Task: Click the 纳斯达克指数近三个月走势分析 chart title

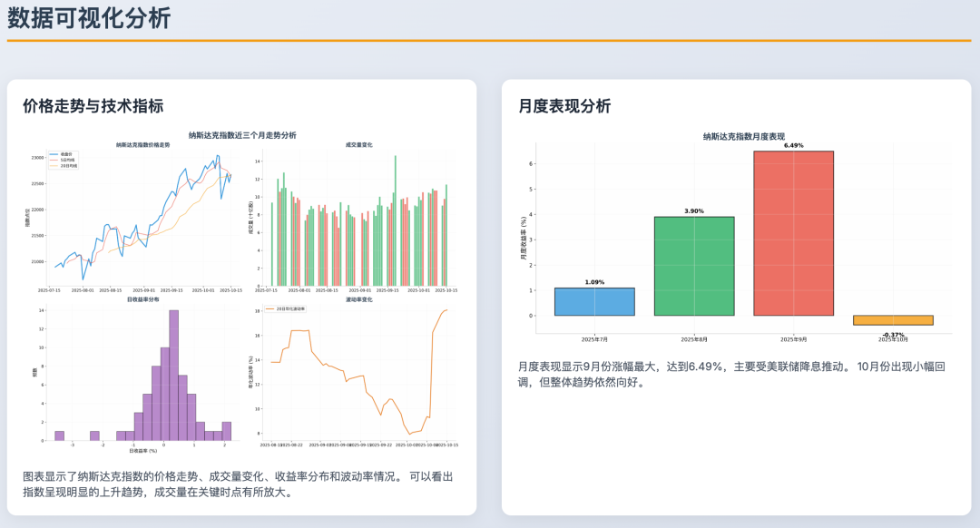Action: point(242,135)
